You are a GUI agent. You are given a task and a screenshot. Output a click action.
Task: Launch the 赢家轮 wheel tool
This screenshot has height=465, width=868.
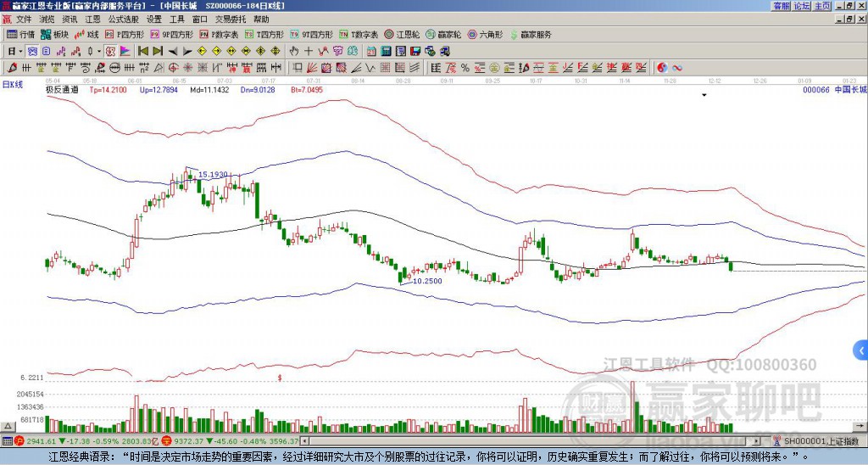(443, 34)
